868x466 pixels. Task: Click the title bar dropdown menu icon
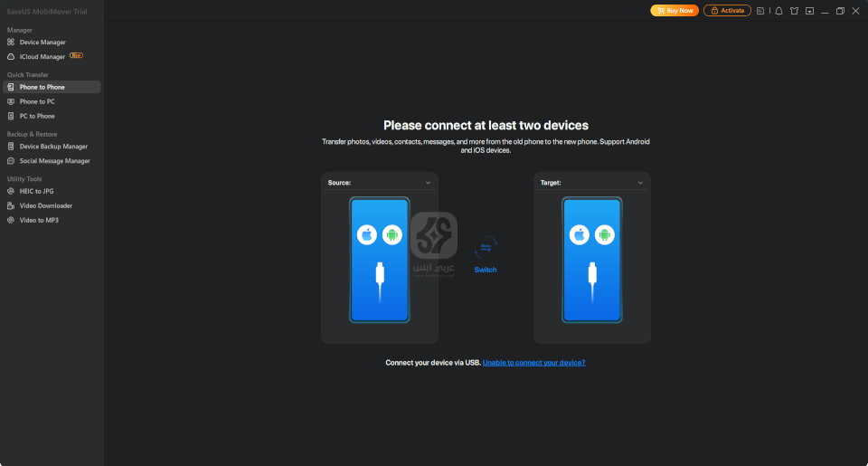pyautogui.click(x=809, y=11)
